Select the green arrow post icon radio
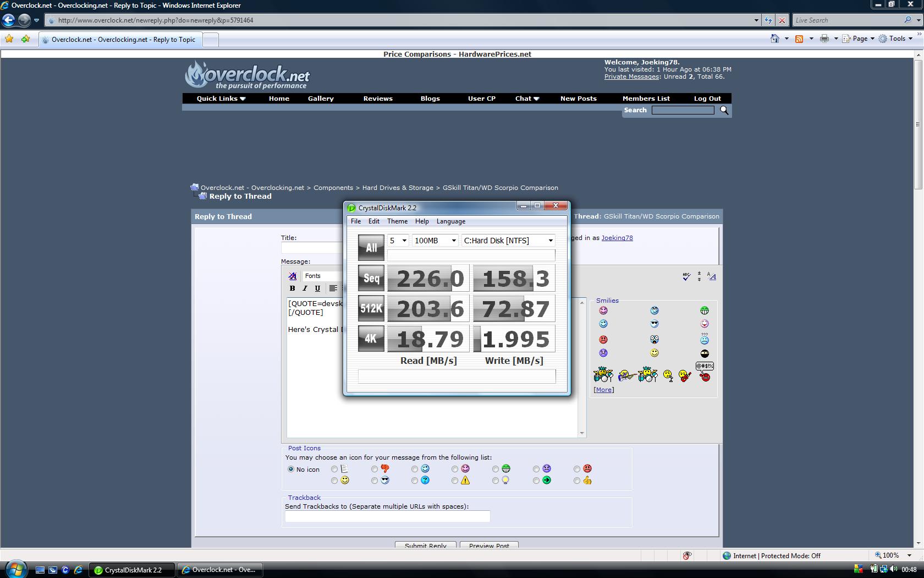 pyautogui.click(x=536, y=481)
